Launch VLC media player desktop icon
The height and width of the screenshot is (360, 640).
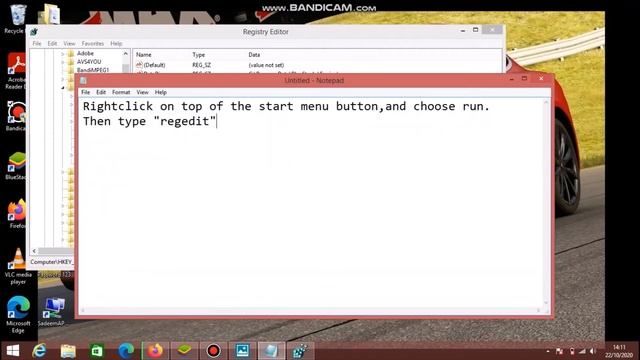click(x=18, y=266)
